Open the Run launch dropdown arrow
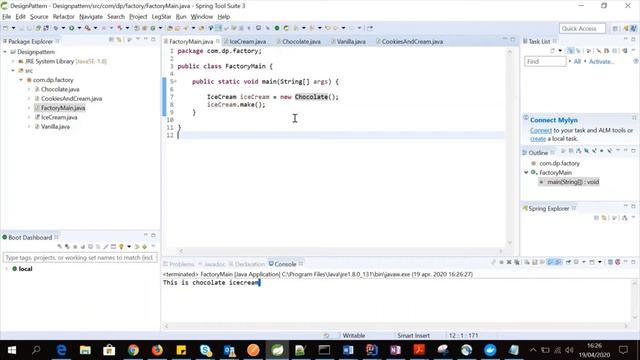Viewport: 640px width, 360px height. [x=79, y=28]
